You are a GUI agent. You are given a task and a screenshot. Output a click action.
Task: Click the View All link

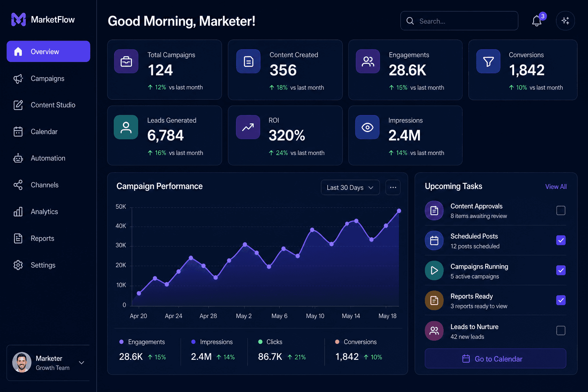tap(556, 186)
